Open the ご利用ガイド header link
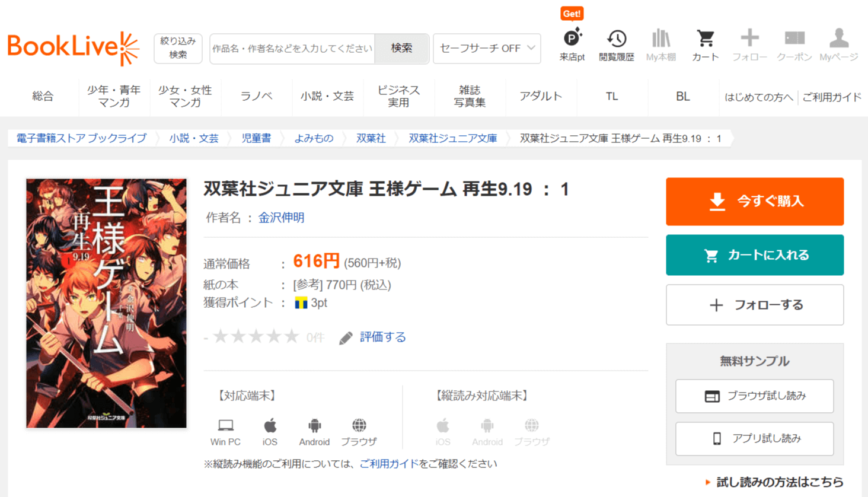Image resolution: width=868 pixels, height=497 pixels. (832, 97)
